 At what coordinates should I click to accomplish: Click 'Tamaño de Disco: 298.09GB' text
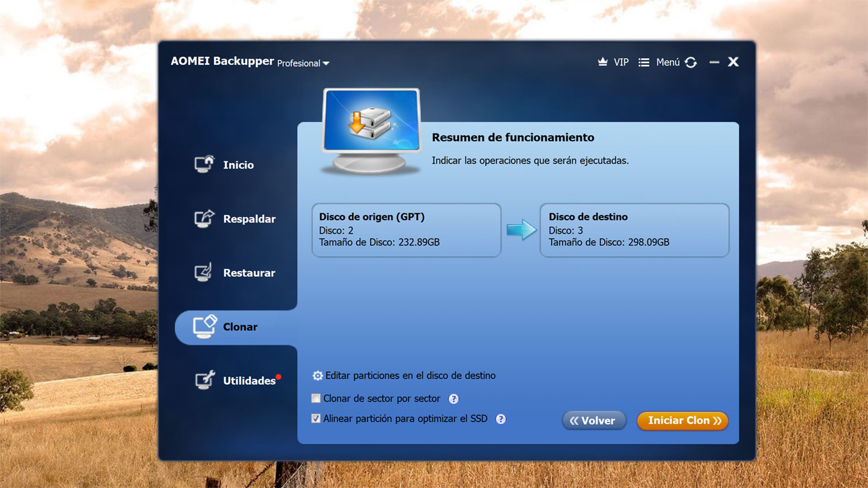click(x=609, y=242)
